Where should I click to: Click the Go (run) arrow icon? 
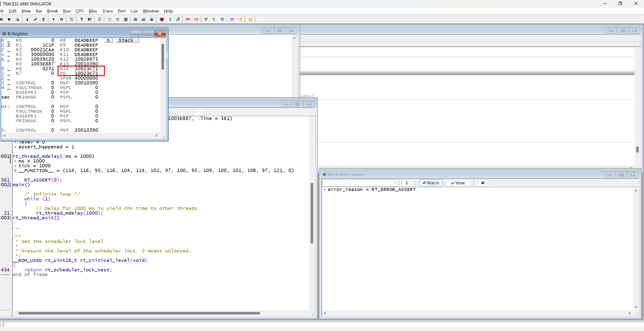pyautogui.click(x=53, y=19)
